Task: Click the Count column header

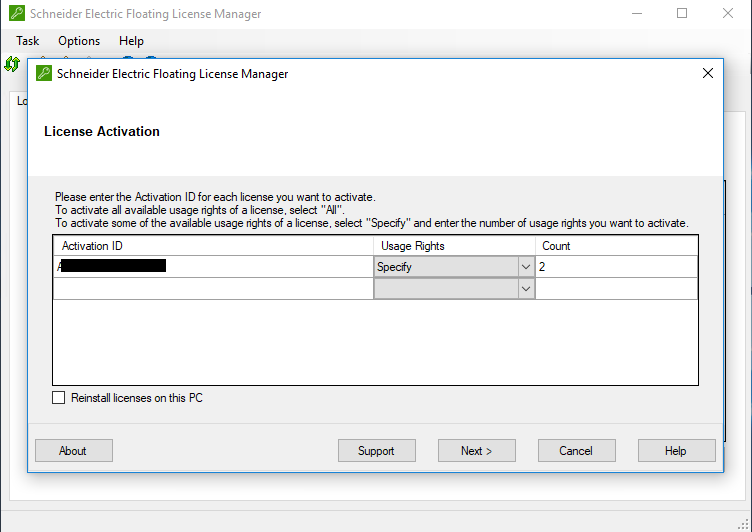Action: click(x=617, y=246)
